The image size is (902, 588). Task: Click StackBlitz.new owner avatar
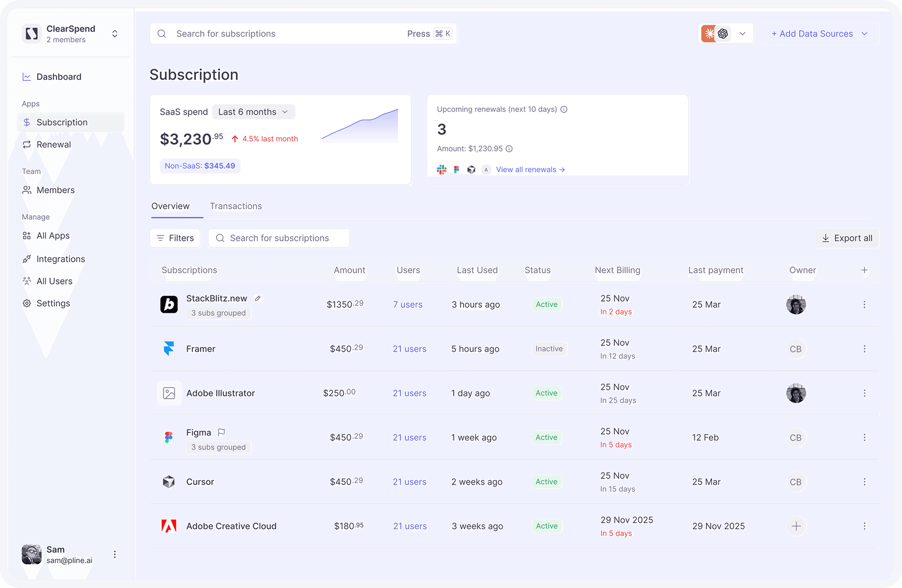pos(796,304)
